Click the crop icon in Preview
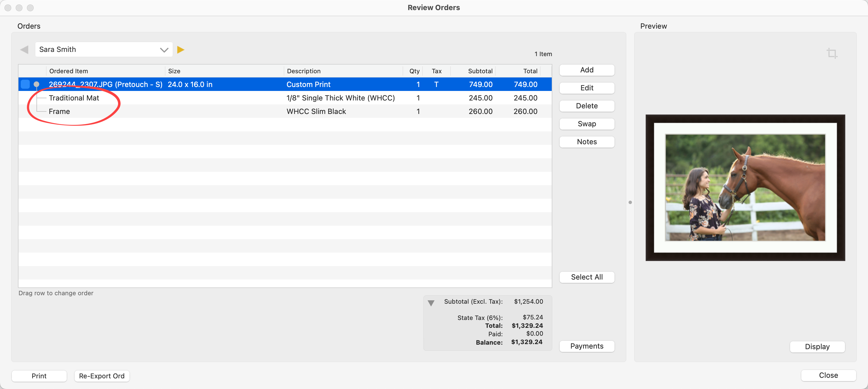The width and height of the screenshot is (868, 389). [x=831, y=53]
